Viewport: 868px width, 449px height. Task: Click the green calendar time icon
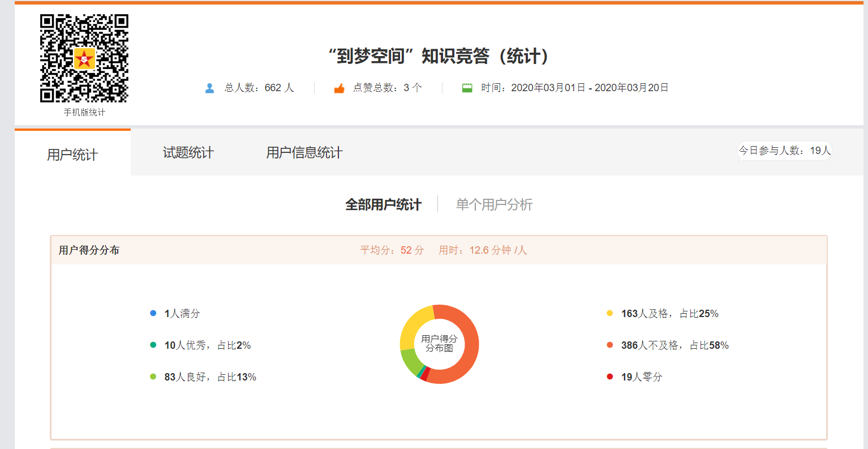(467, 88)
